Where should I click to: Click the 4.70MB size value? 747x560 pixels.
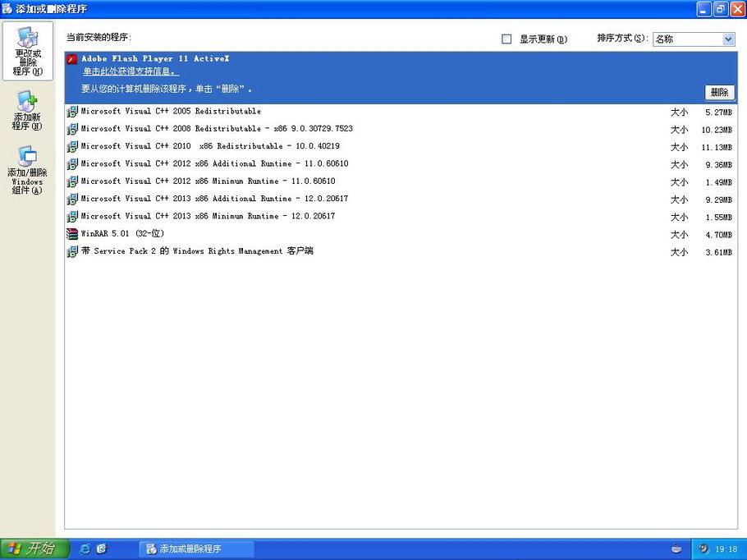(718, 235)
